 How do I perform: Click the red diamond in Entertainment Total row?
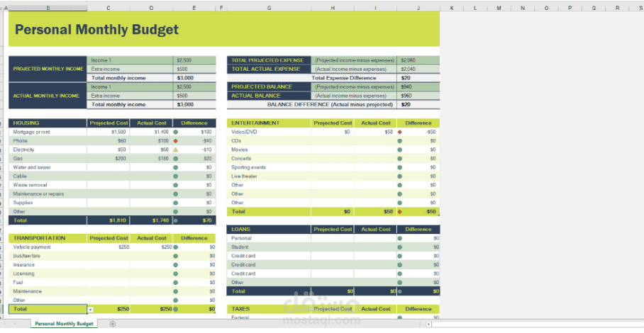pyautogui.click(x=399, y=212)
